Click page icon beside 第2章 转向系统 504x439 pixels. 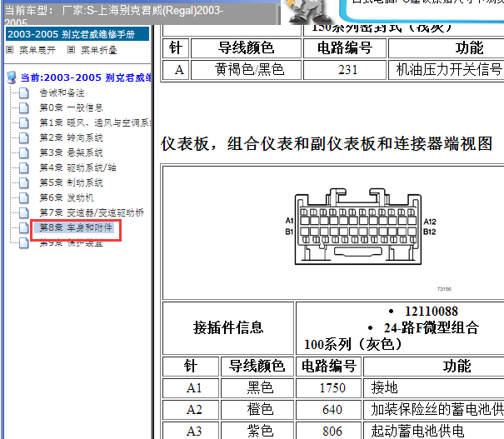point(23,138)
